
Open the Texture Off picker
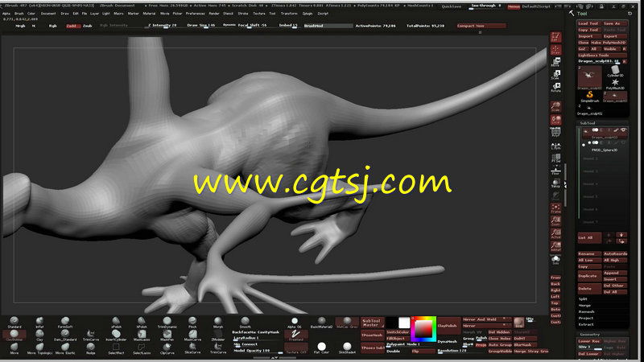pos(295,348)
